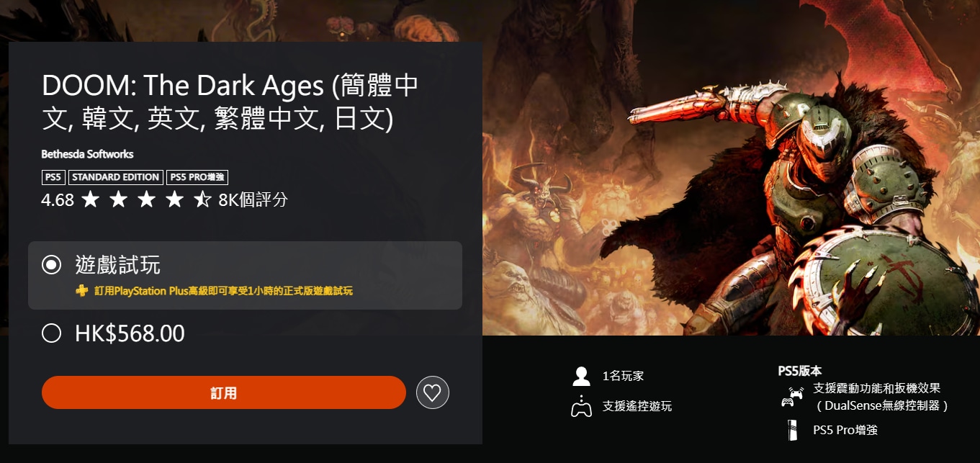
Task: Click the PS5 PRO增強 tag
Action: [x=197, y=177]
